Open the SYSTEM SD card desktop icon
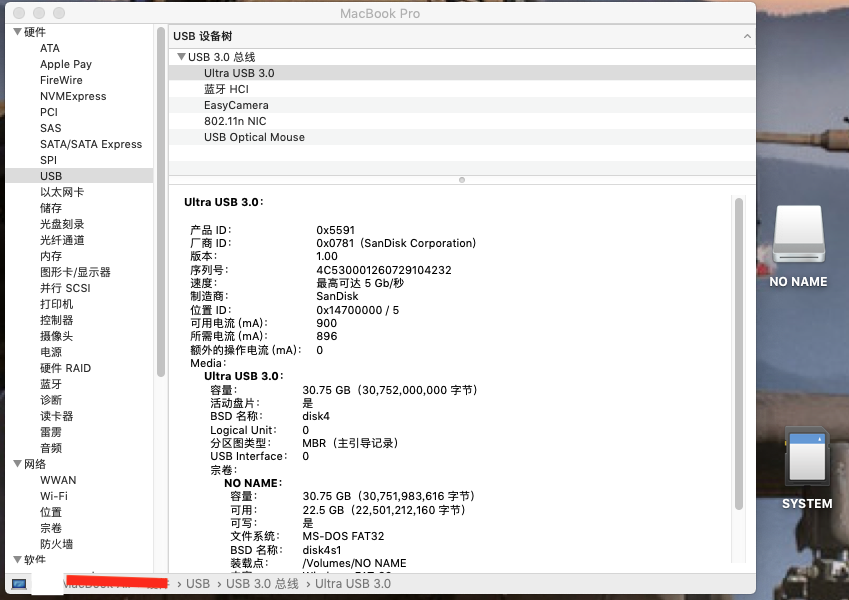 point(806,459)
